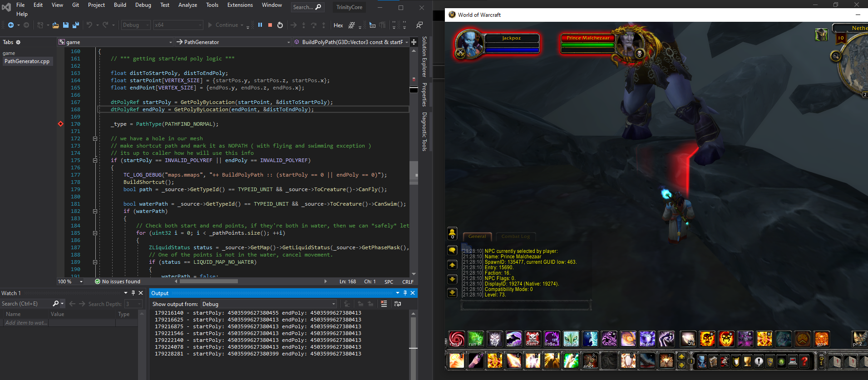Open the WoW Help red question mark icon
The image size is (868, 380).
[804, 361]
